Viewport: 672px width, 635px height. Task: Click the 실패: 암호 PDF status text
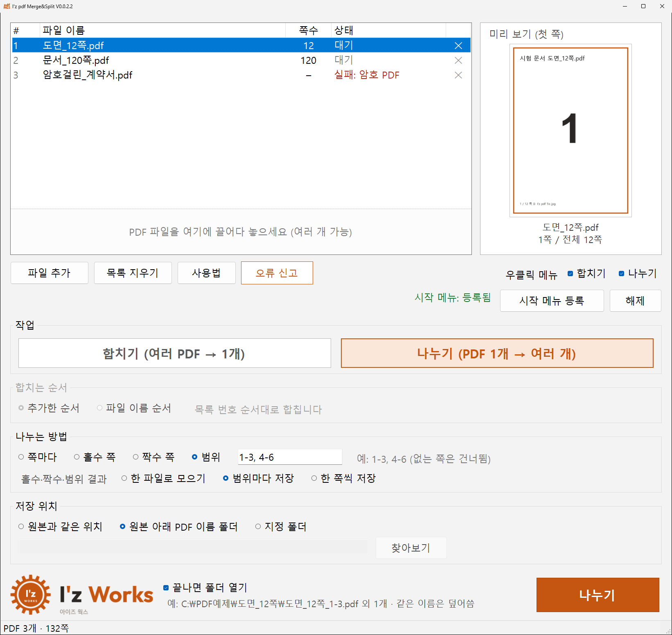point(367,75)
